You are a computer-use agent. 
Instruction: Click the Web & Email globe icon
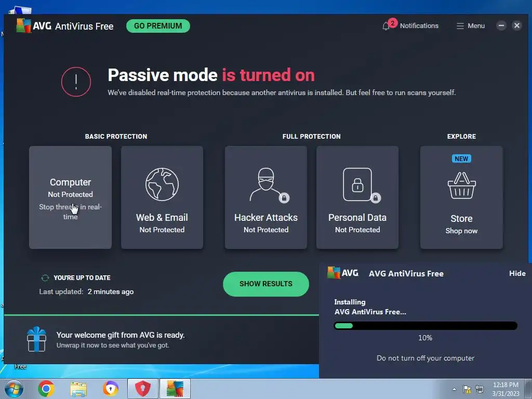pyautogui.click(x=162, y=184)
